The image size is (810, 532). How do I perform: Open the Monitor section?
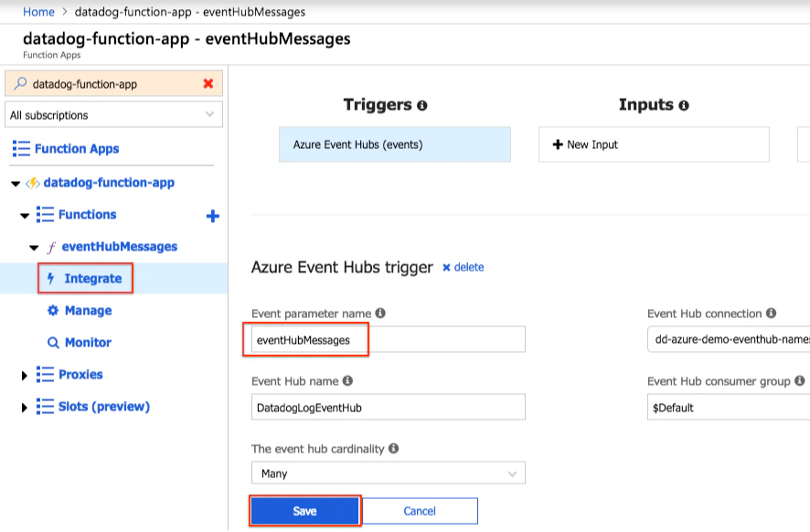point(89,343)
